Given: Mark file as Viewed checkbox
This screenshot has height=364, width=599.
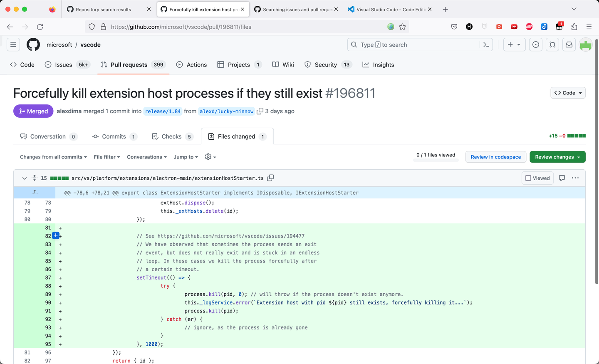Looking at the screenshot, I should pos(537,178).
